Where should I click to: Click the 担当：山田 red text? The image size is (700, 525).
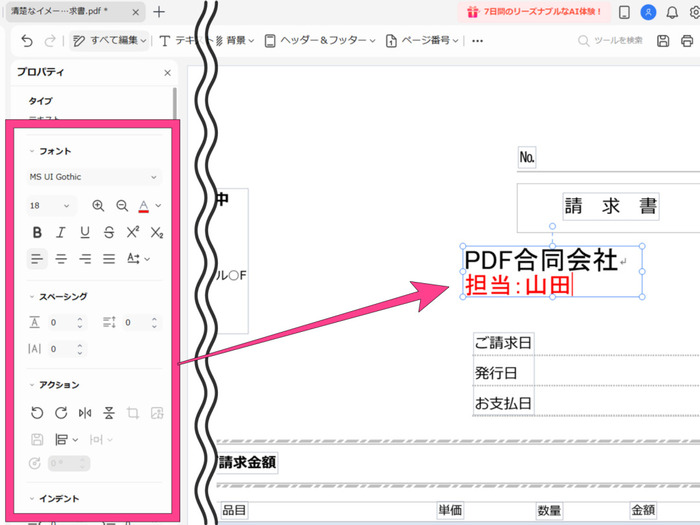[518, 285]
